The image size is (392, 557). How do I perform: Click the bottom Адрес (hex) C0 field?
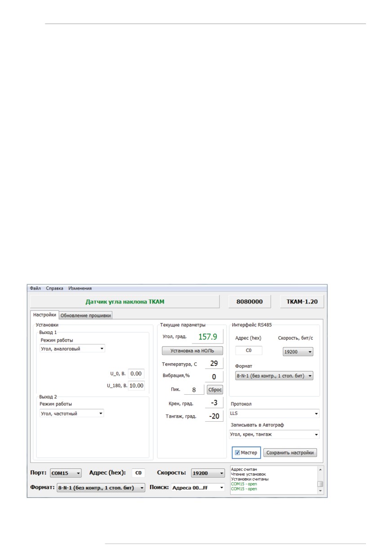[138, 473]
